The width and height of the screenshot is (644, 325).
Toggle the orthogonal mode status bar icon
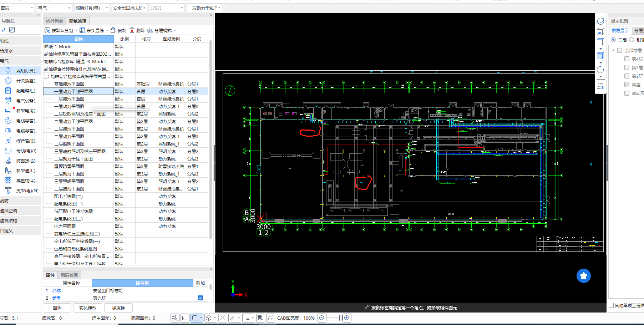click(x=185, y=318)
